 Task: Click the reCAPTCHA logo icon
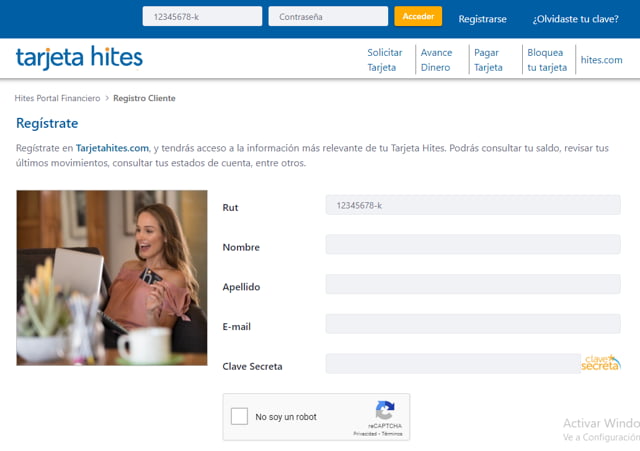[385, 410]
